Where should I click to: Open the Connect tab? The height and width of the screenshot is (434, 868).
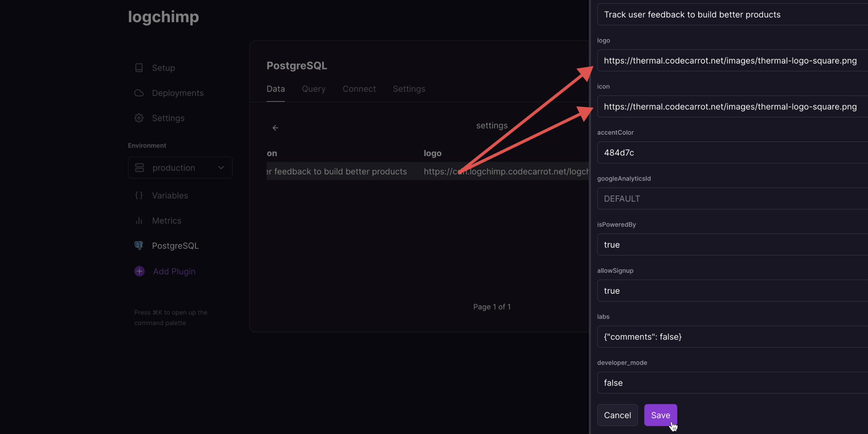pos(359,89)
